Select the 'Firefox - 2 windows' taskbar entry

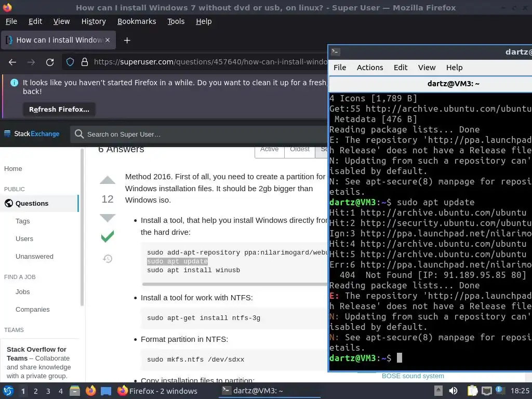coord(157,391)
